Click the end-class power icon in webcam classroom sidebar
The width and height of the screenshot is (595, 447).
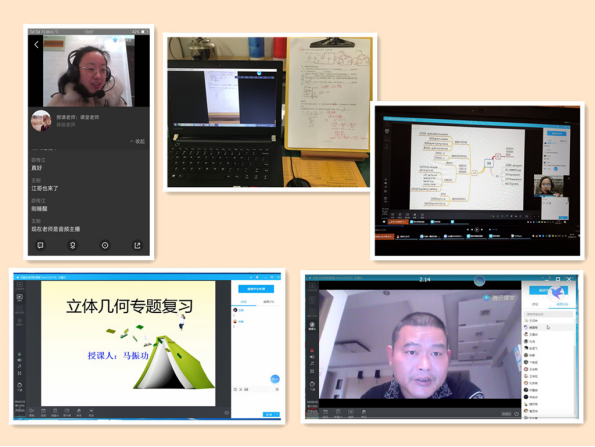point(312,384)
